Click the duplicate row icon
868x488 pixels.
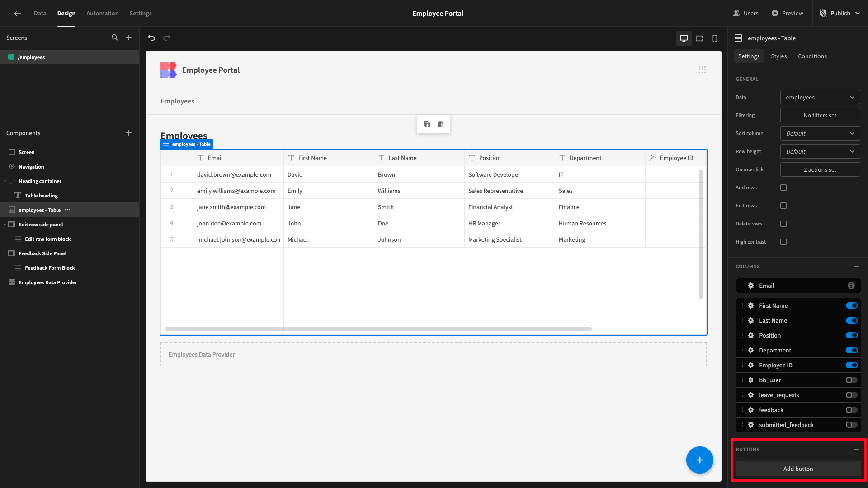pos(427,124)
